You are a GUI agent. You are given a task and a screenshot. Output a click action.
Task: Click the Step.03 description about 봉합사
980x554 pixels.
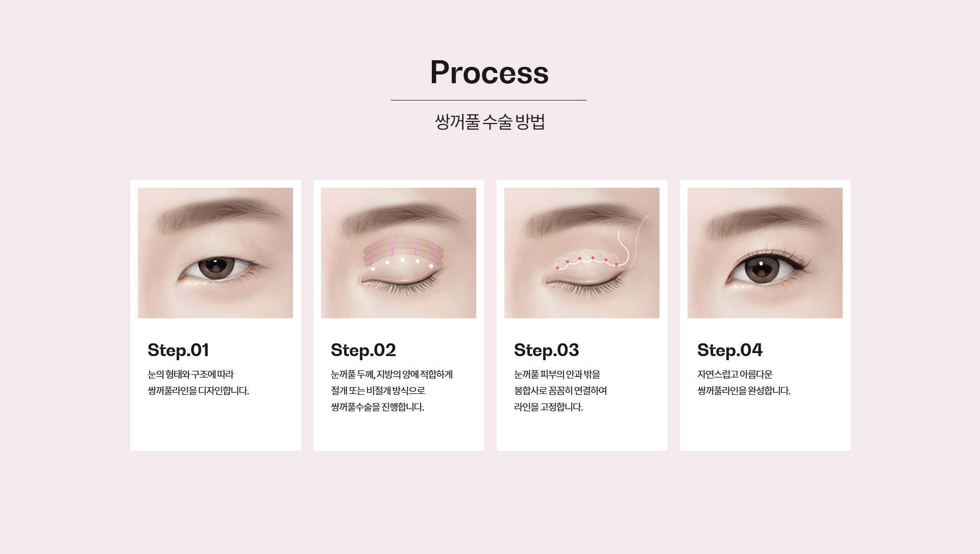coord(560,391)
